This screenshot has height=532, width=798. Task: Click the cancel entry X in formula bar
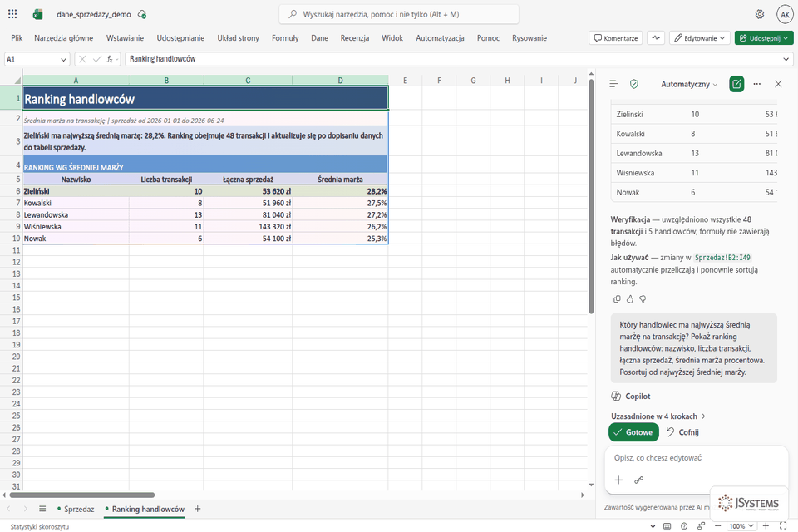coord(82,59)
